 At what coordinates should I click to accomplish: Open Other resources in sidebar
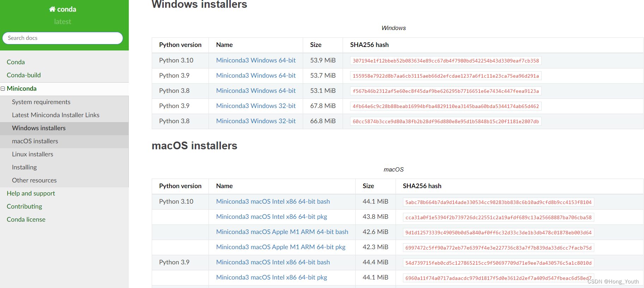point(34,180)
